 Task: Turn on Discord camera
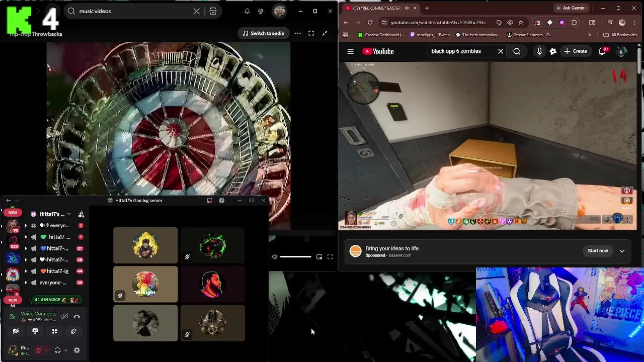16,331
